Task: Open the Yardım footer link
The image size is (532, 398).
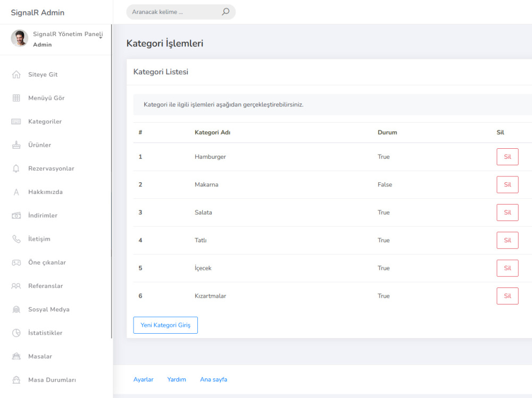Action: coord(177,379)
